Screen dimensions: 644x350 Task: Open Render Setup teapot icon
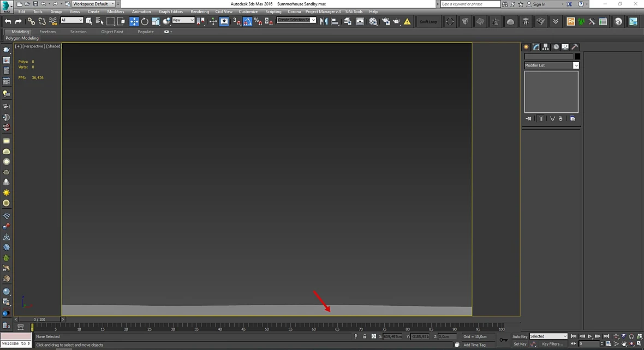point(386,21)
